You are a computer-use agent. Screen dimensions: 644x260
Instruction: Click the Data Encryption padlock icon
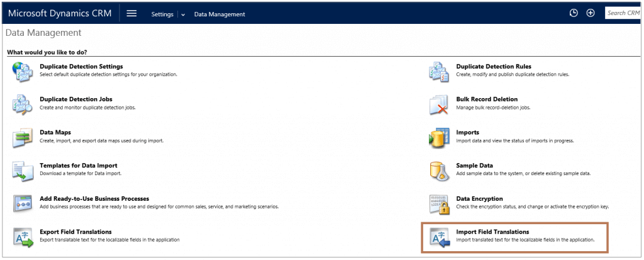pyautogui.click(x=439, y=203)
